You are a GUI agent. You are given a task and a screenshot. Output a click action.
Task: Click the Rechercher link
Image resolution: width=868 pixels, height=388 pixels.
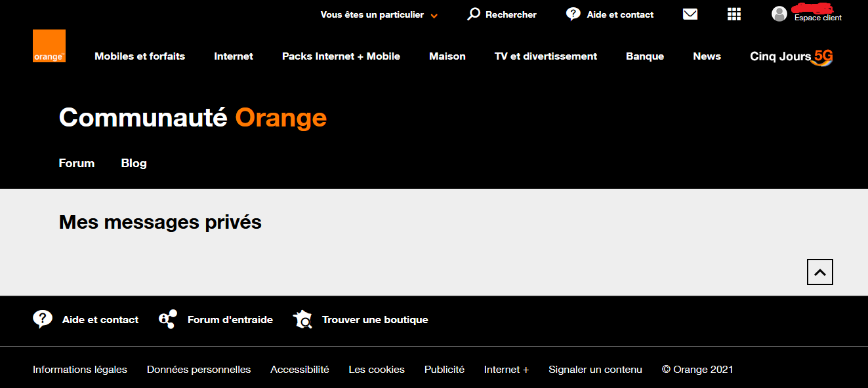[511, 14]
